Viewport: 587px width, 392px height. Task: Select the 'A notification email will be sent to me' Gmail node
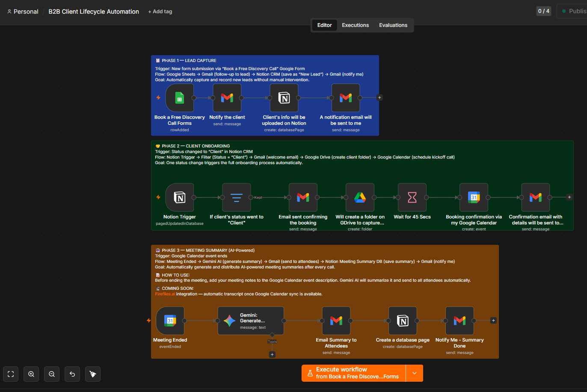click(x=346, y=98)
